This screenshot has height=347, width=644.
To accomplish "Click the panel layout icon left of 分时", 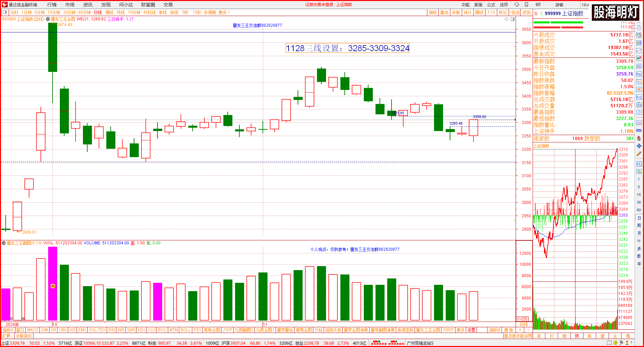I will 5,12.
